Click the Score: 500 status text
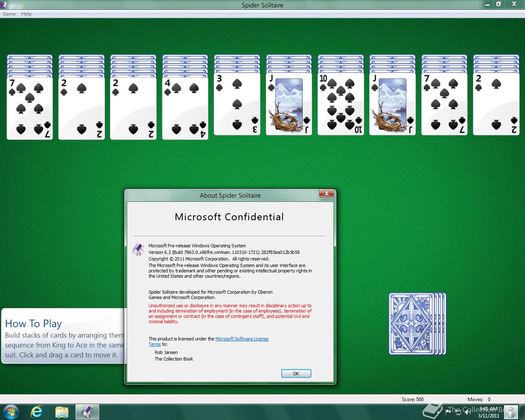The width and height of the screenshot is (525, 420). 413,399
